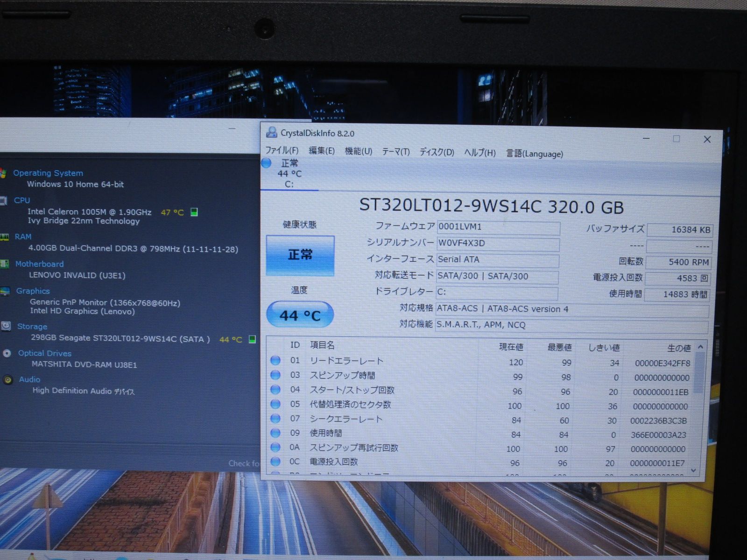Image resolution: width=747 pixels, height=560 pixels.
Task: Click the 5400 RPM rotation field
Action: tap(679, 262)
